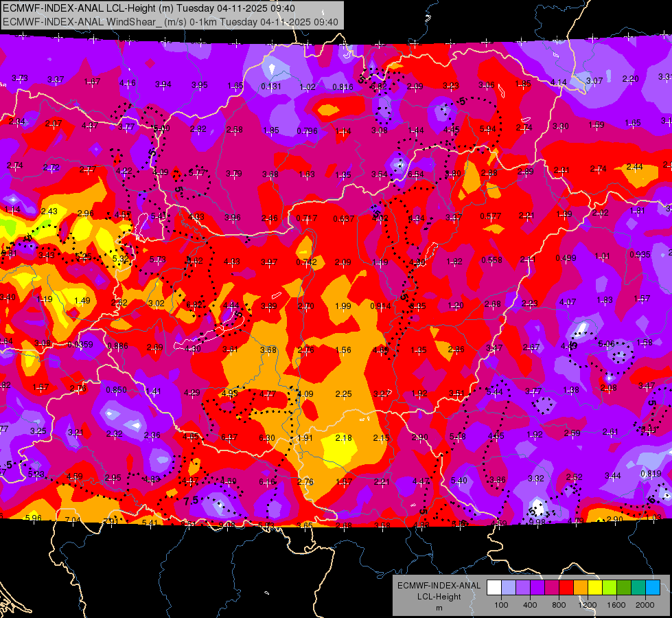
Task: Click the wind shear value 5.32
Action: (x=120, y=259)
